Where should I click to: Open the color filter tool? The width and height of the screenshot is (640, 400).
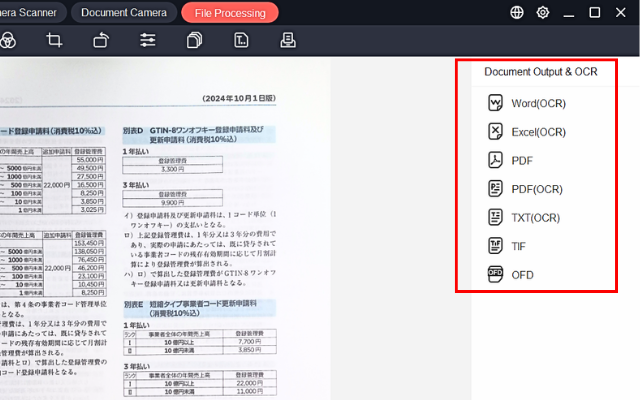[8, 40]
